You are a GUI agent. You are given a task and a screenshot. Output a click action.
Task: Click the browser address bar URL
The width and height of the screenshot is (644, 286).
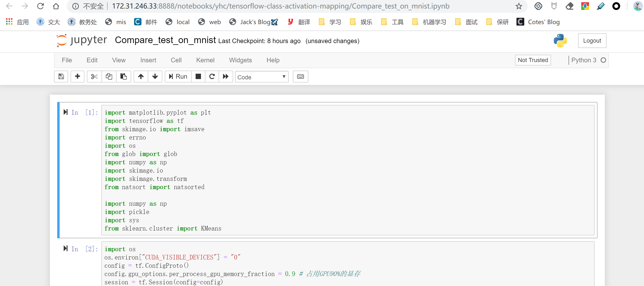click(280, 6)
